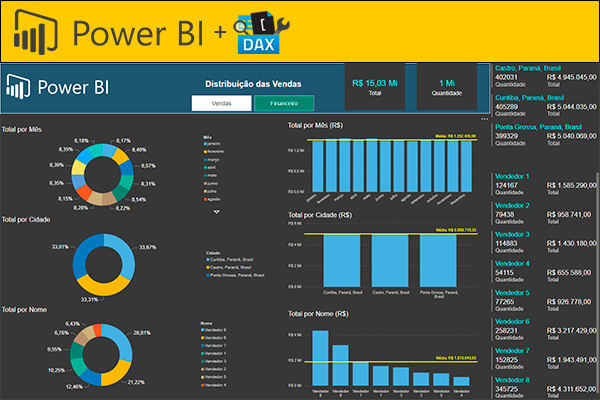Screen dimensions: 600x400
Task: Select the Vendas button
Action: click(222, 103)
